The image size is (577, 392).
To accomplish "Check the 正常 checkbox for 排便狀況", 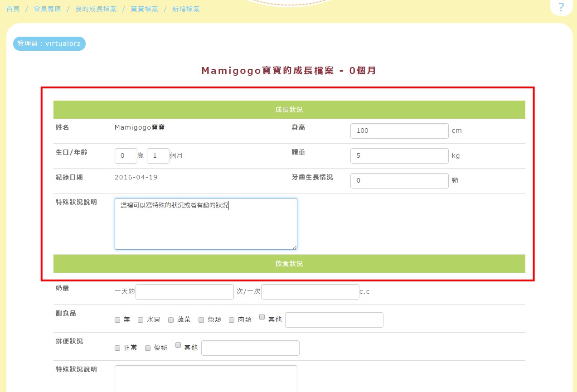I will pos(117,348).
